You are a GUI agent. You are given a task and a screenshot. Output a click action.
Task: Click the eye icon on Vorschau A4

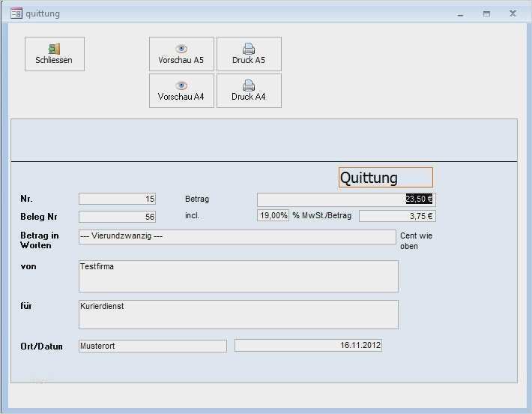click(x=181, y=85)
